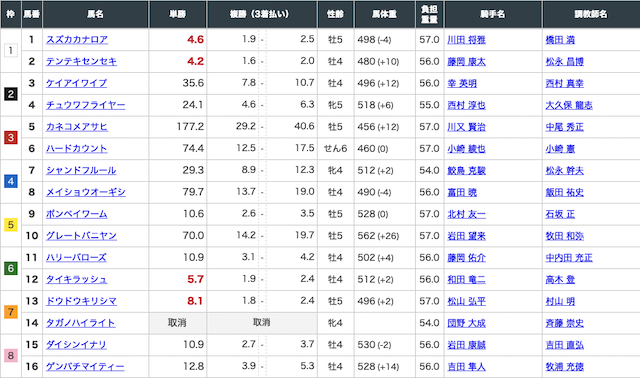Open jockey link 藤岡 佑介 in ハリーバローズ row
The width and height of the screenshot is (640, 378).
point(466,258)
